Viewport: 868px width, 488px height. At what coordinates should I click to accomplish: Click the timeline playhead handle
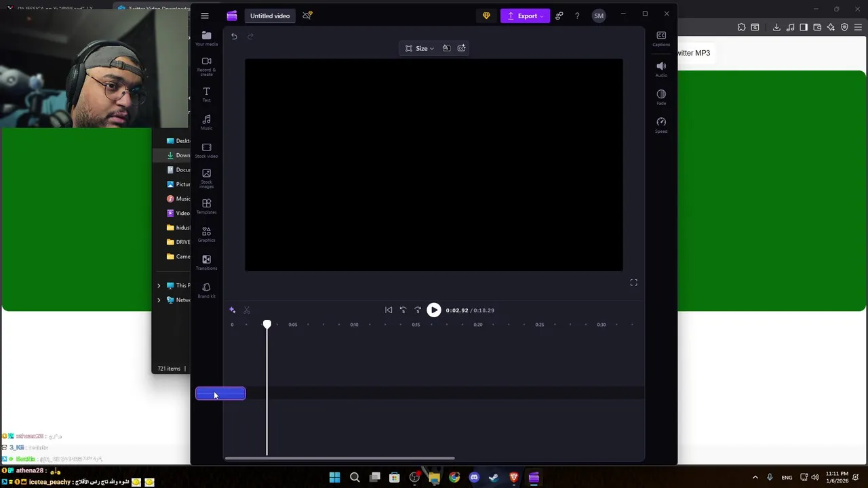click(267, 325)
